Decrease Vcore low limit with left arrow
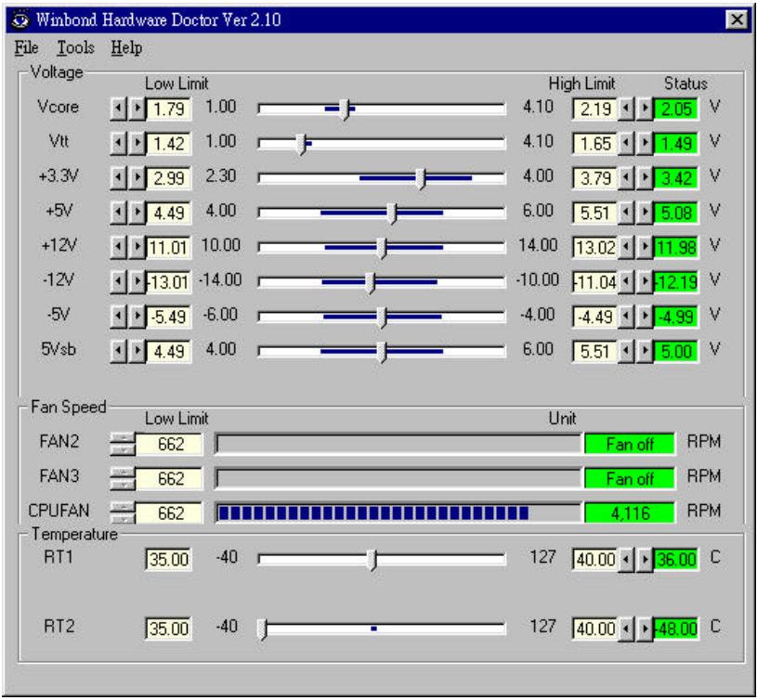Screen dimensions: 757x700 pos(118,109)
